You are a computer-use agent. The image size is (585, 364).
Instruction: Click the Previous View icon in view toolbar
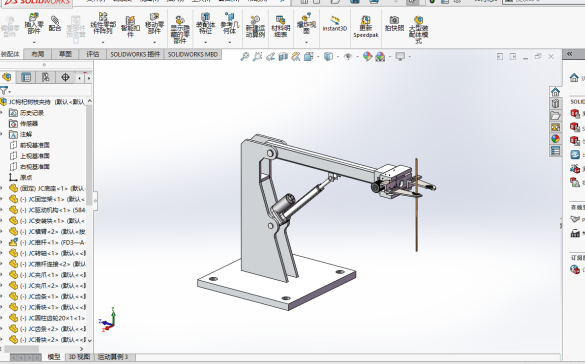(270, 56)
